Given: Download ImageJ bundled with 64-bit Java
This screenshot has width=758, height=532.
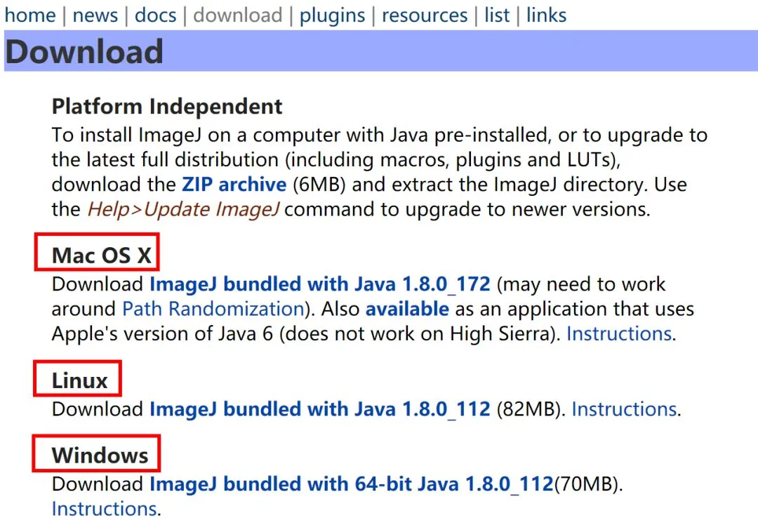Looking at the screenshot, I should coord(351,484).
